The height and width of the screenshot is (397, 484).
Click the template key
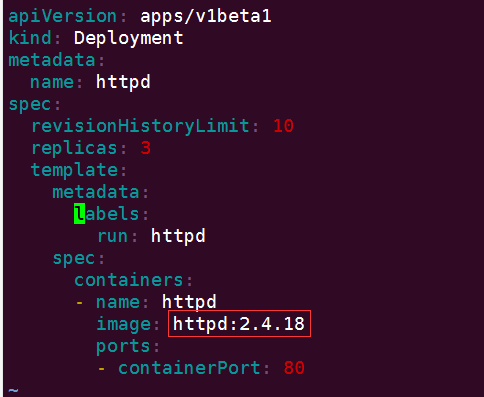[x=74, y=170]
